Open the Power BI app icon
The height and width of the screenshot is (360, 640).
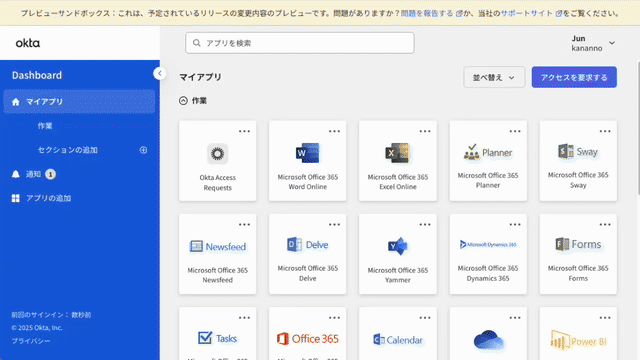(x=578, y=340)
